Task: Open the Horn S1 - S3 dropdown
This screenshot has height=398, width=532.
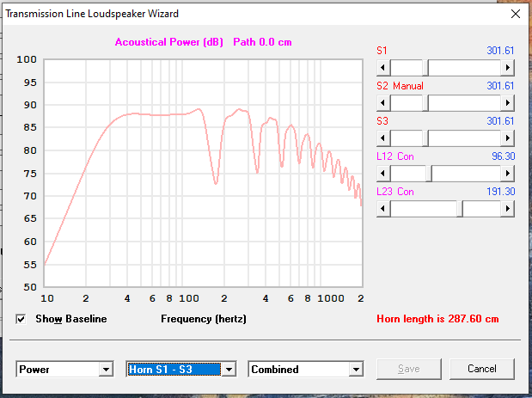Action: click(x=229, y=369)
